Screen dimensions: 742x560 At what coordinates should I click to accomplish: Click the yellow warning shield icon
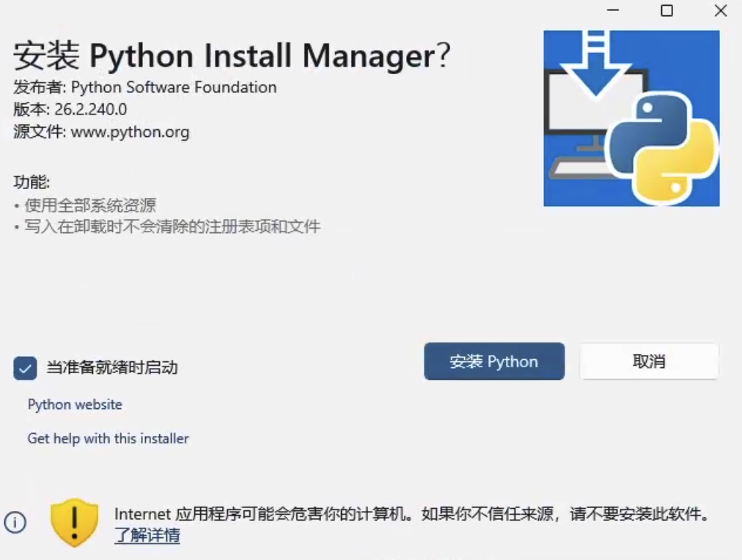pos(74,523)
